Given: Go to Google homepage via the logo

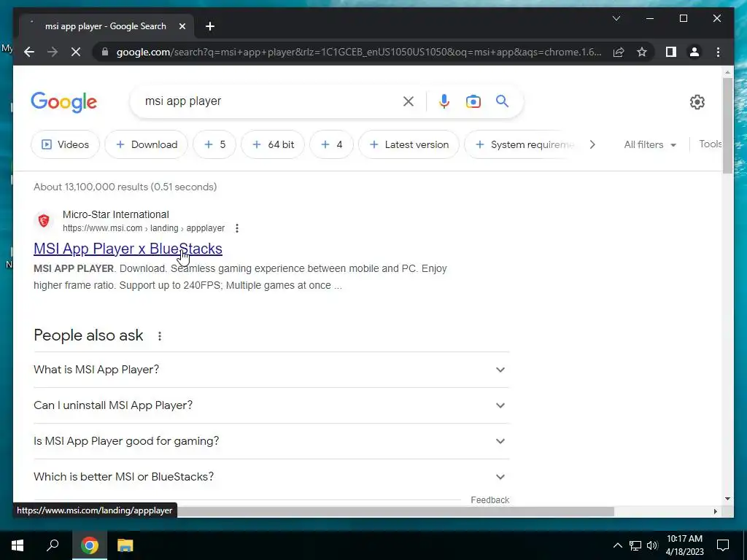Looking at the screenshot, I should 64,102.
